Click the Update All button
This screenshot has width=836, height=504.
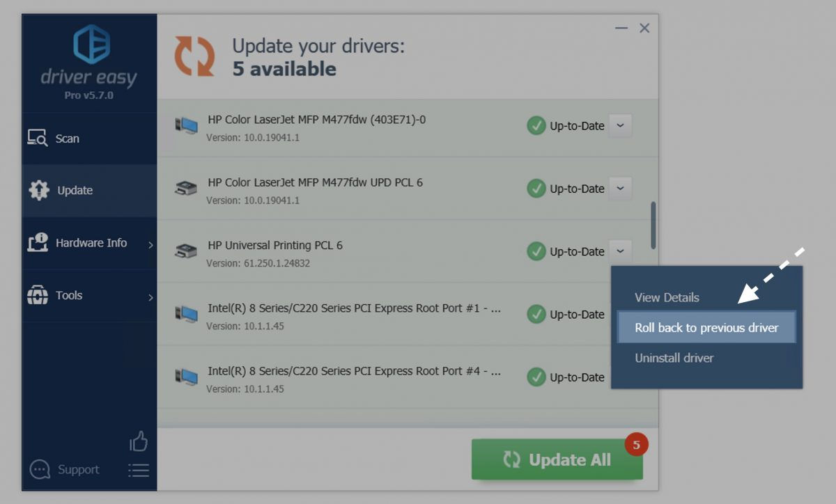point(557,459)
